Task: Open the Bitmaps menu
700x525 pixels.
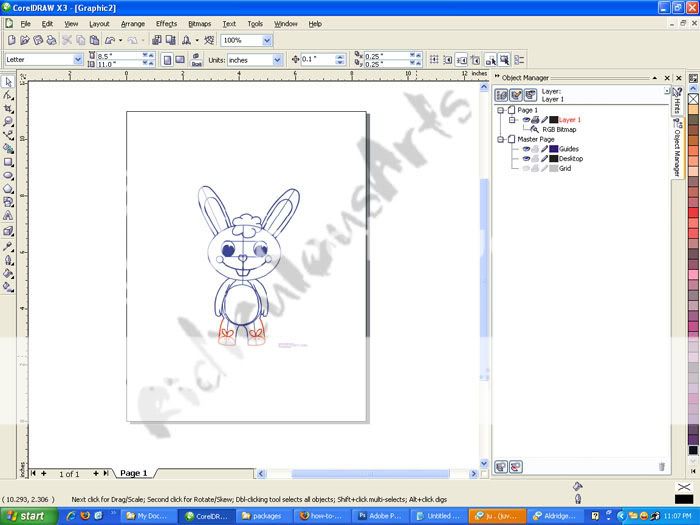Action: (199, 23)
